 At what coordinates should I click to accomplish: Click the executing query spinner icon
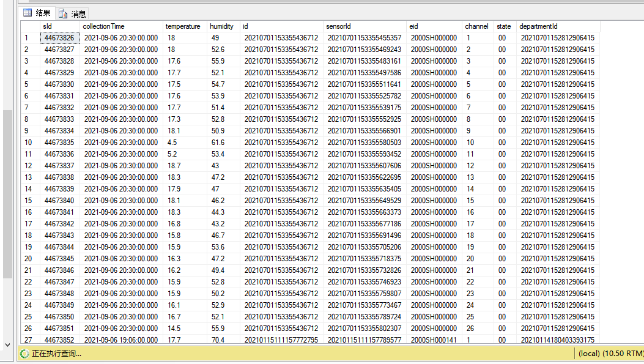pos(24,354)
